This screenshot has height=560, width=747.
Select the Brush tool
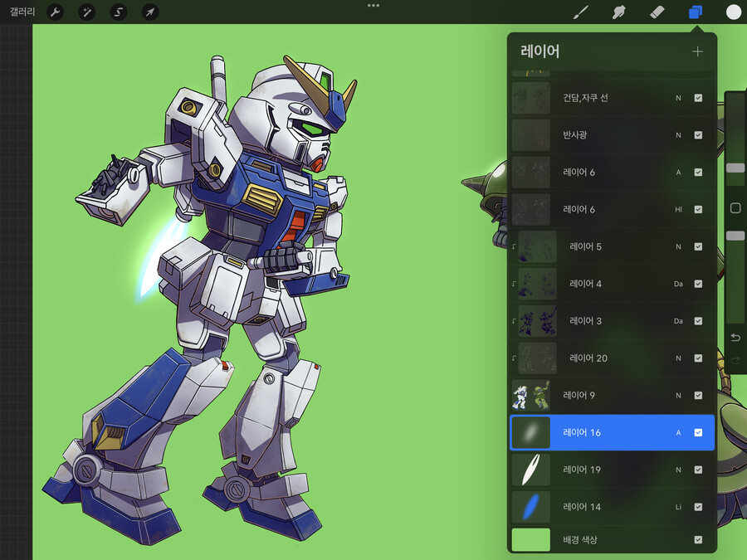click(x=580, y=12)
